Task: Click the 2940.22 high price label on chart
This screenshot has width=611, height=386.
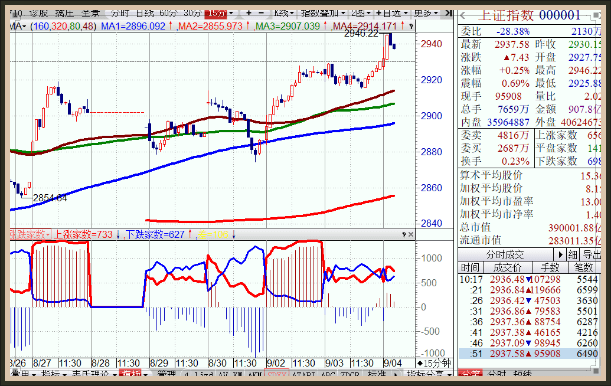Action: (361, 34)
